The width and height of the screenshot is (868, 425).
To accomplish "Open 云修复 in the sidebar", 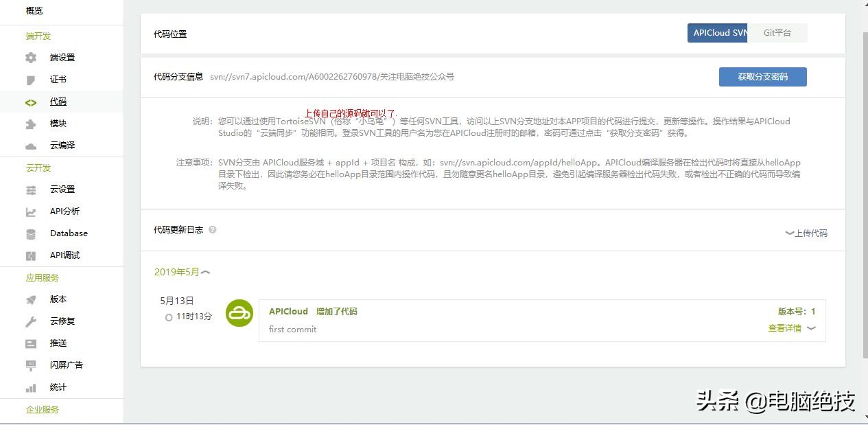I will click(62, 321).
